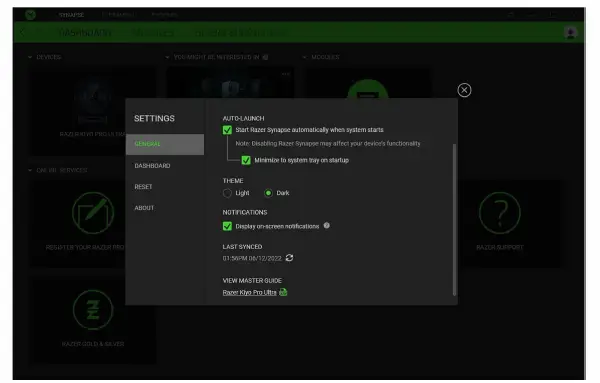Collapse the Devices section chevron
The height and width of the screenshot is (383, 600).
point(30,57)
